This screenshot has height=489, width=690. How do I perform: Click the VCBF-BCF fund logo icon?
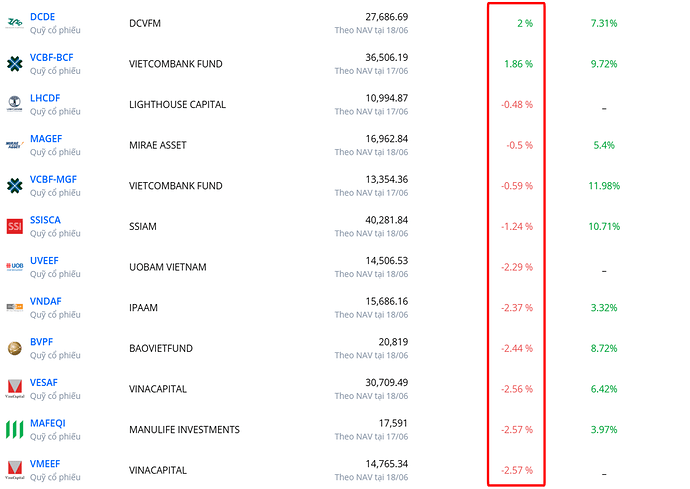[x=14, y=64]
